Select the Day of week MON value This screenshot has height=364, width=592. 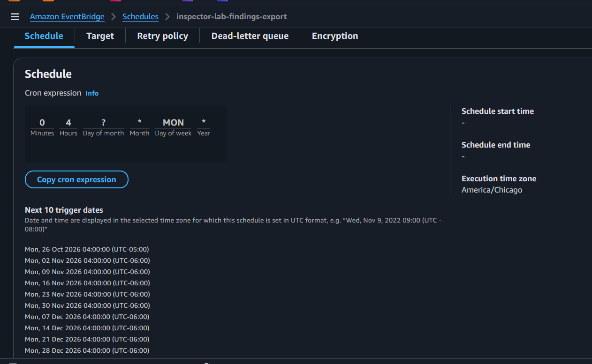click(x=173, y=123)
